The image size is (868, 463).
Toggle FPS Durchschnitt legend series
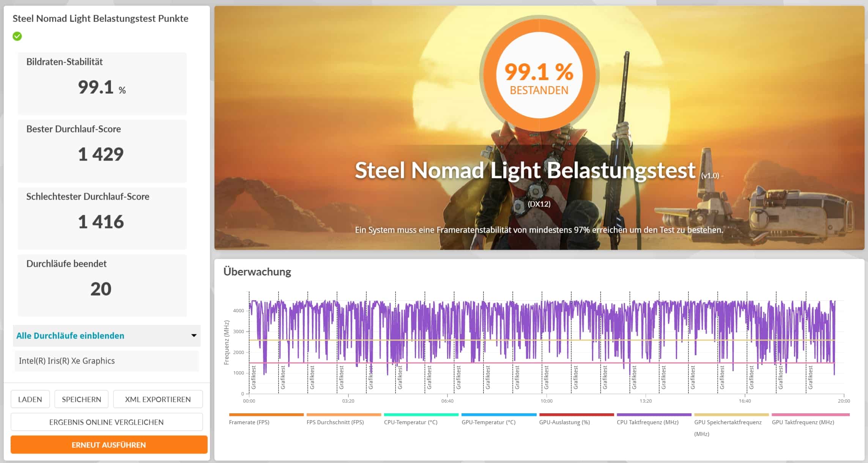point(335,422)
